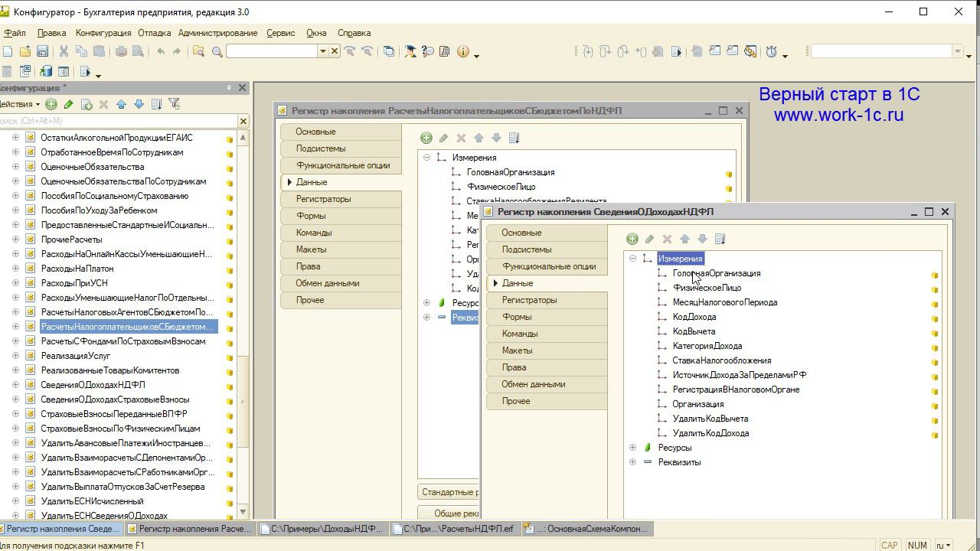Click the magnifier search icon in toolbar
980x551 pixels.
(x=217, y=51)
